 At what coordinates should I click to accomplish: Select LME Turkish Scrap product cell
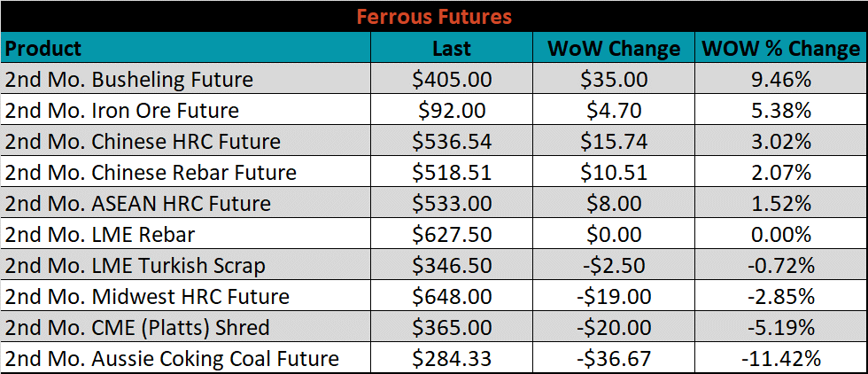186,265
